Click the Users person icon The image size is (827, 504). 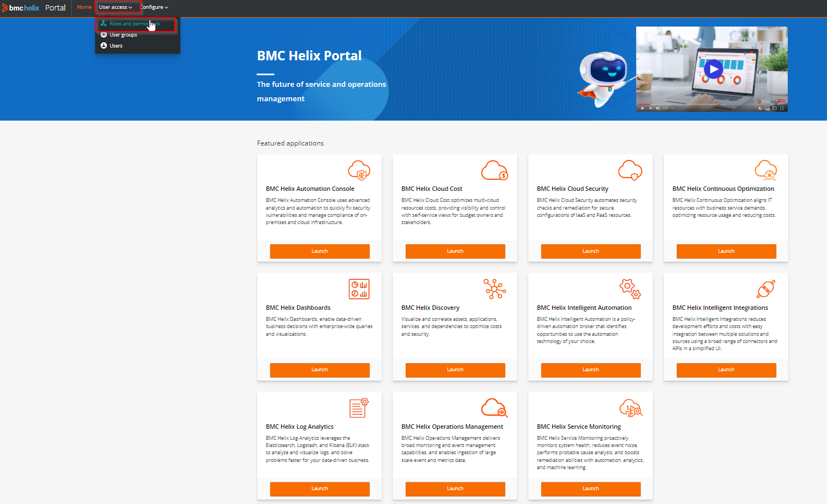pyautogui.click(x=103, y=46)
